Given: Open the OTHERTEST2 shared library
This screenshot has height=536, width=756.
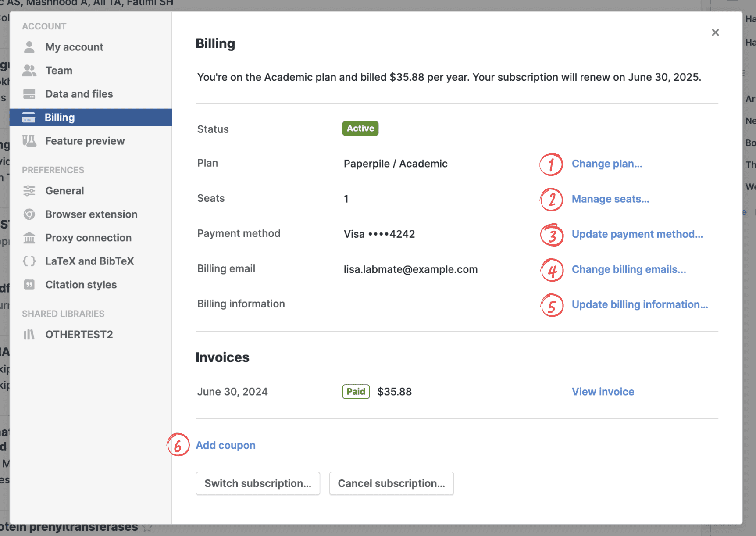Looking at the screenshot, I should click(x=79, y=335).
